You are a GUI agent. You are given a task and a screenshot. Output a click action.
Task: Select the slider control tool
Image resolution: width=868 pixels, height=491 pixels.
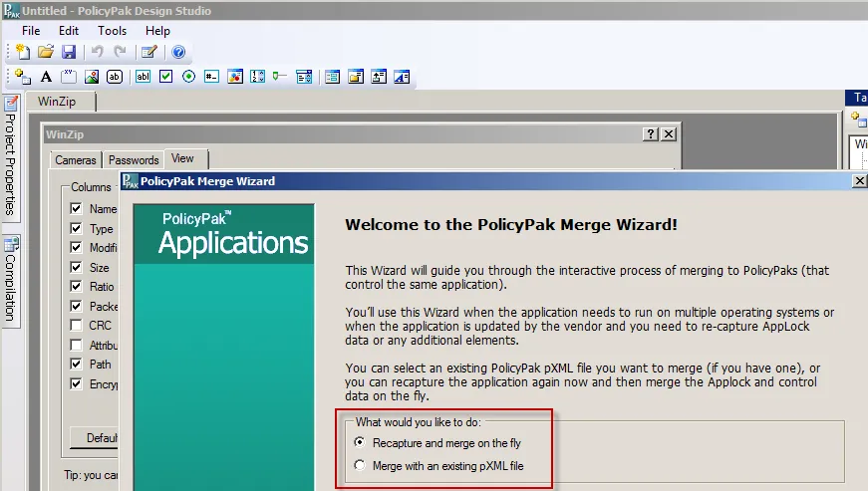tap(280, 77)
